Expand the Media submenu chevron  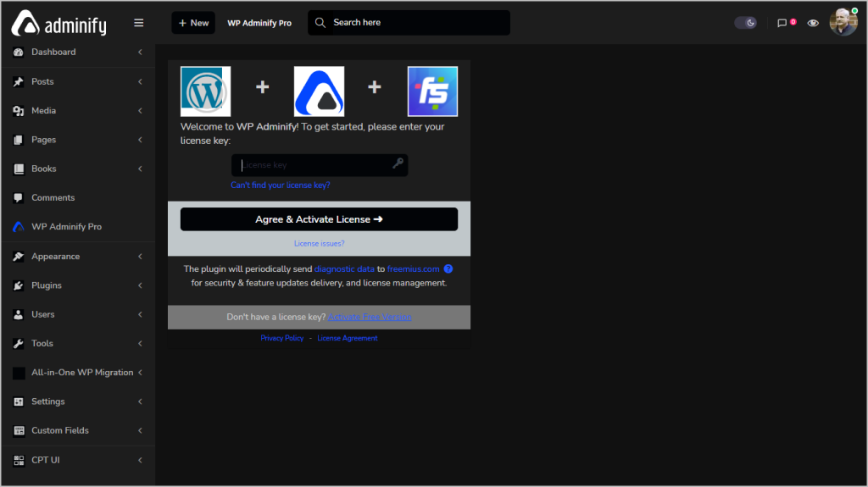tap(140, 111)
